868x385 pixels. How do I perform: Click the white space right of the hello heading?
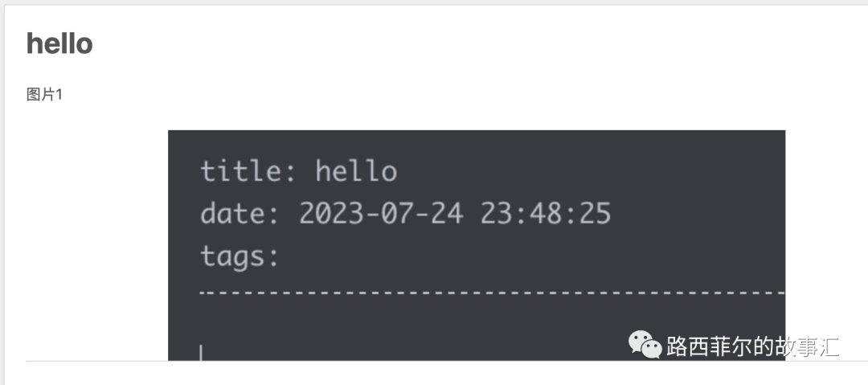coord(476,43)
